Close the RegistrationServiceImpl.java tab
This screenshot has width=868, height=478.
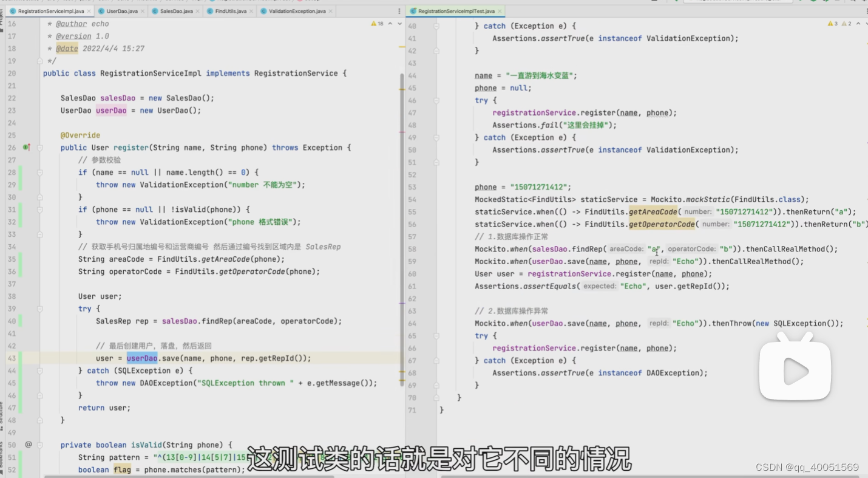(89, 11)
